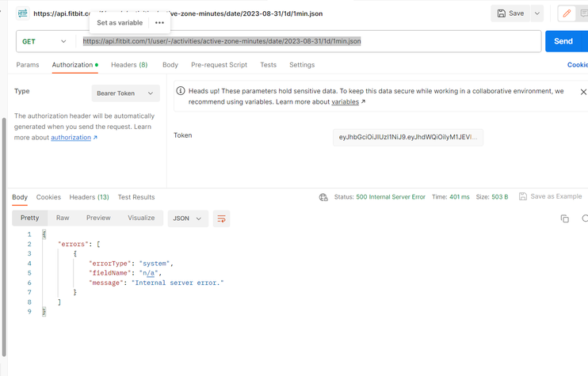The image size is (588, 376).
Task: Open the Test Results tab
Action: [136, 197]
